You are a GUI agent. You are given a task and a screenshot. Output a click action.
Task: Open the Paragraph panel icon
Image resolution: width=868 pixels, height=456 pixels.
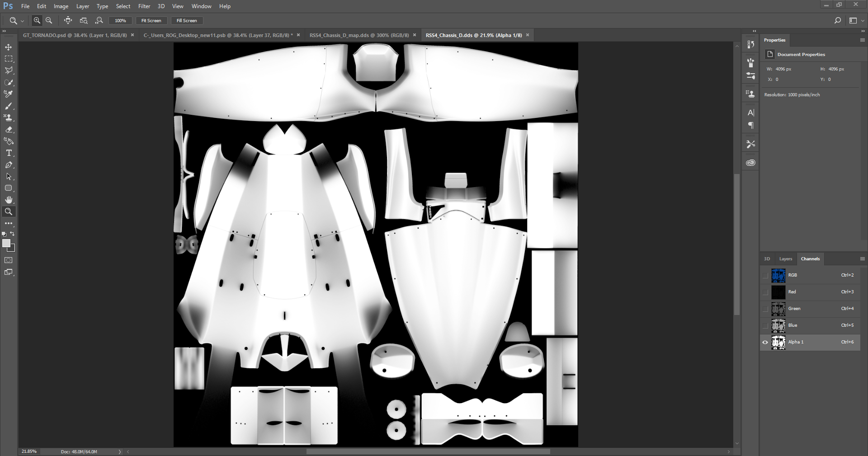coord(751,125)
